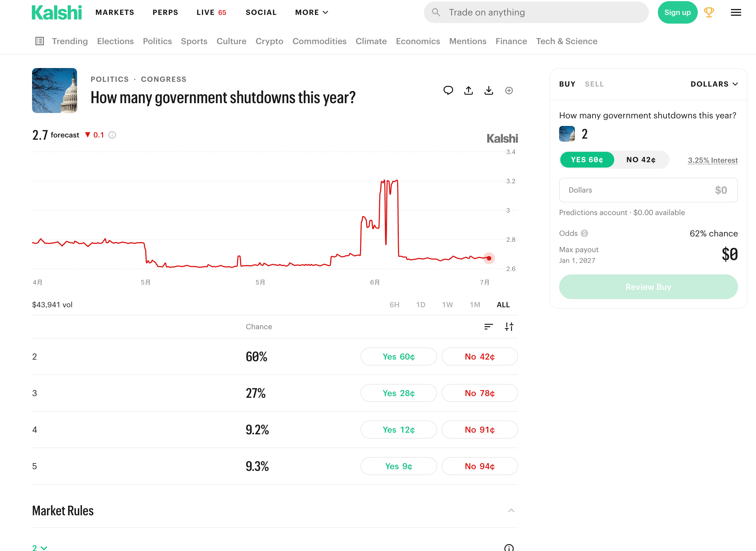Image resolution: width=756 pixels, height=551 pixels.
Task: Set chart range to 1D
Action: 421,305
